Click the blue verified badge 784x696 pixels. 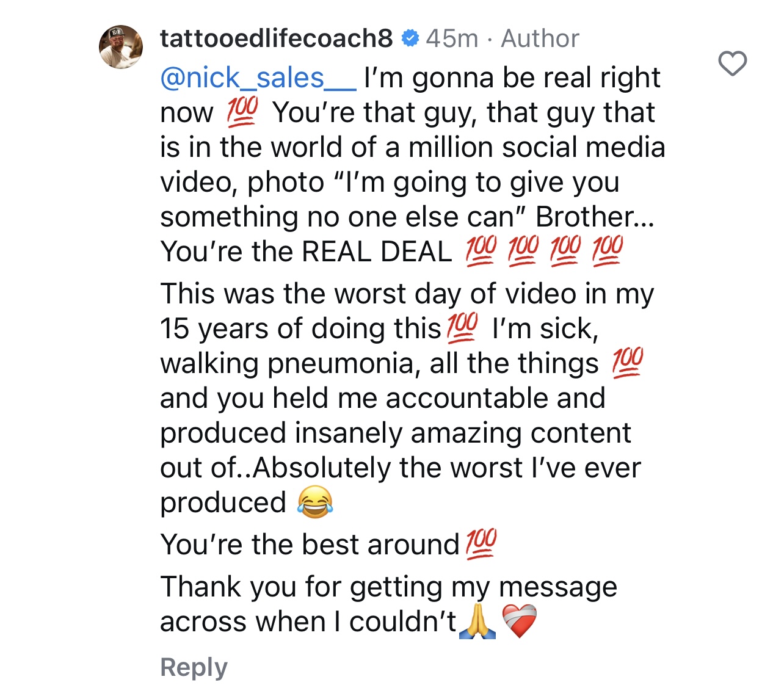coord(410,38)
